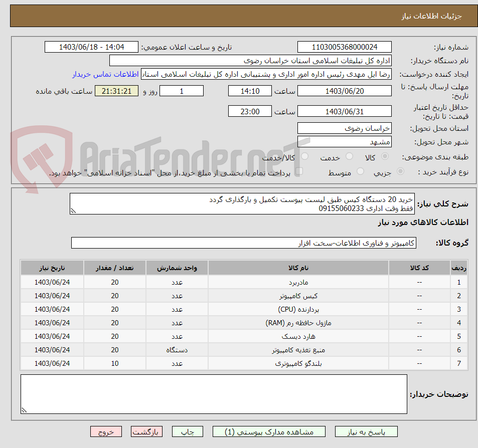Click the goods group field کامپیوتر و فناوری

click(x=244, y=243)
